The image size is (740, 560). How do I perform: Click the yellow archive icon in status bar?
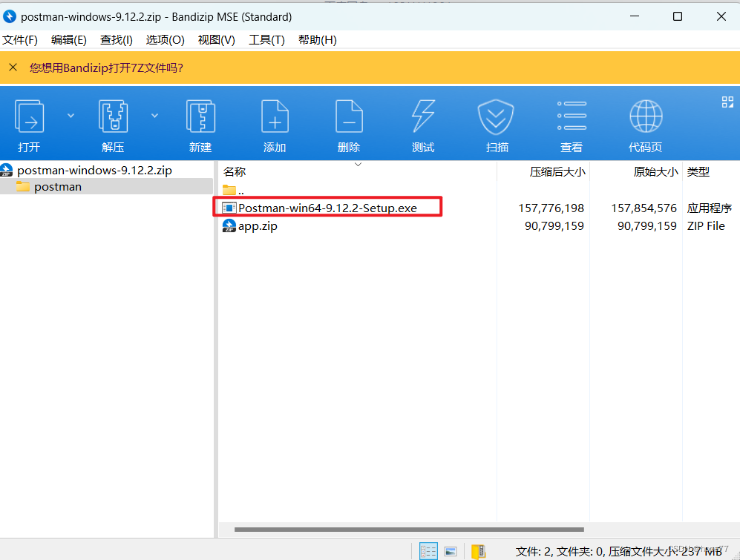click(x=478, y=551)
